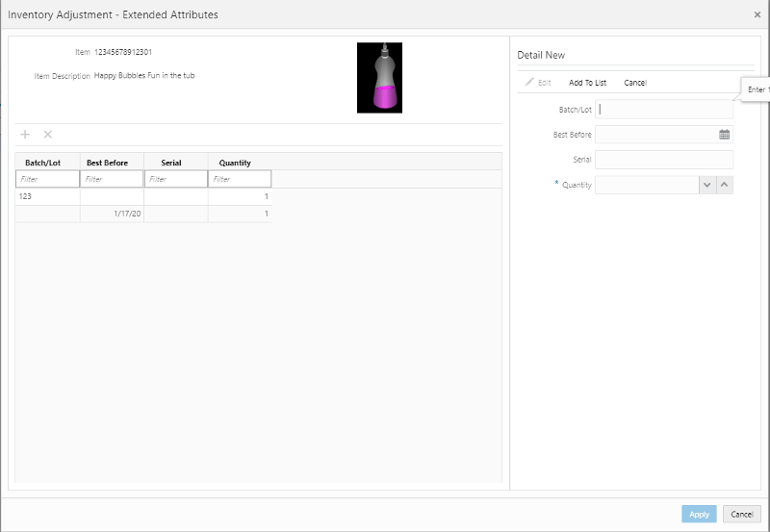The width and height of the screenshot is (770, 532).
Task: Click the Batch/Lot column filter box
Action: [47, 179]
